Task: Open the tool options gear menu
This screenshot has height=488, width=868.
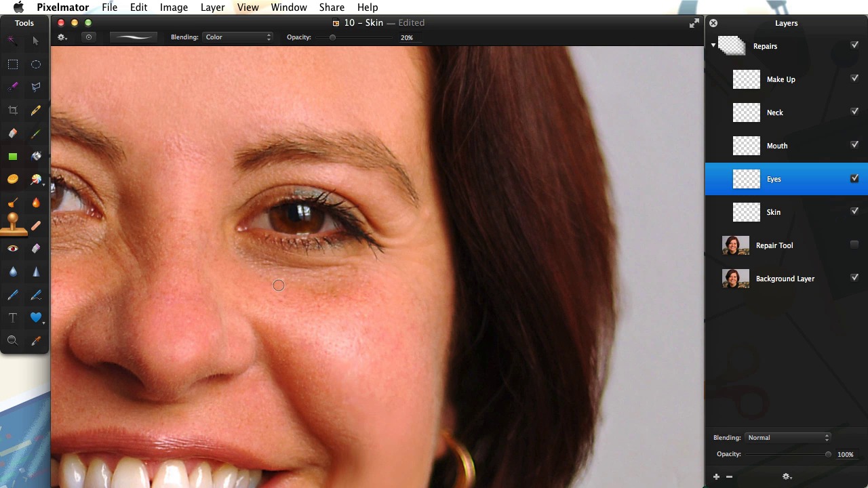Action: pyautogui.click(x=62, y=37)
